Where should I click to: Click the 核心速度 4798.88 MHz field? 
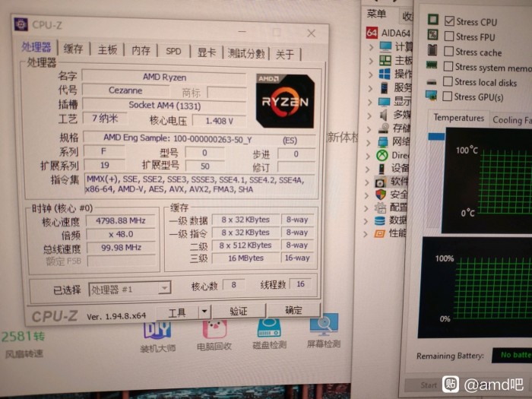(x=121, y=221)
